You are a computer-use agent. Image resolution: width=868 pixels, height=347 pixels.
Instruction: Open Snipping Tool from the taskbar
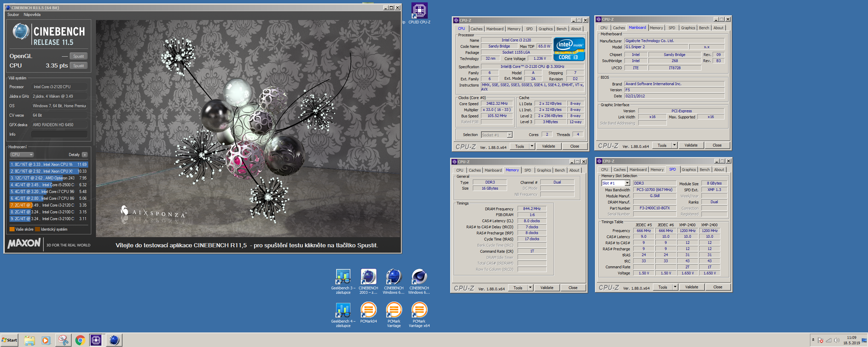coord(63,340)
